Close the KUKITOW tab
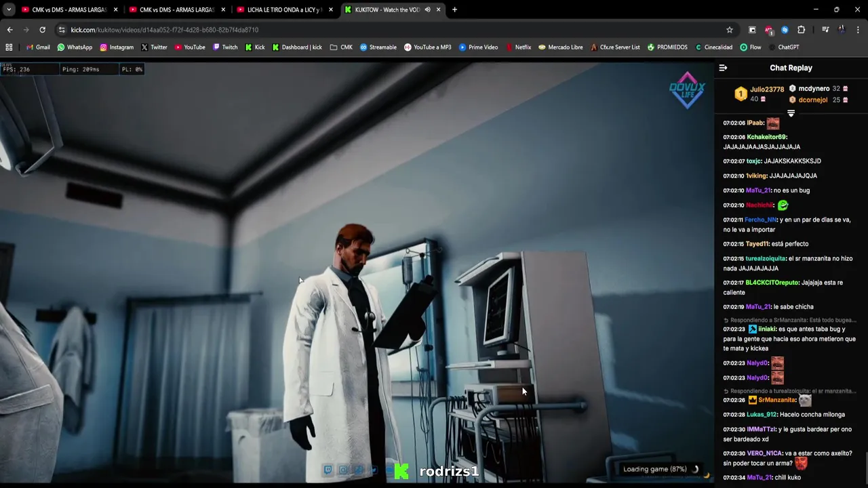 [439, 9]
